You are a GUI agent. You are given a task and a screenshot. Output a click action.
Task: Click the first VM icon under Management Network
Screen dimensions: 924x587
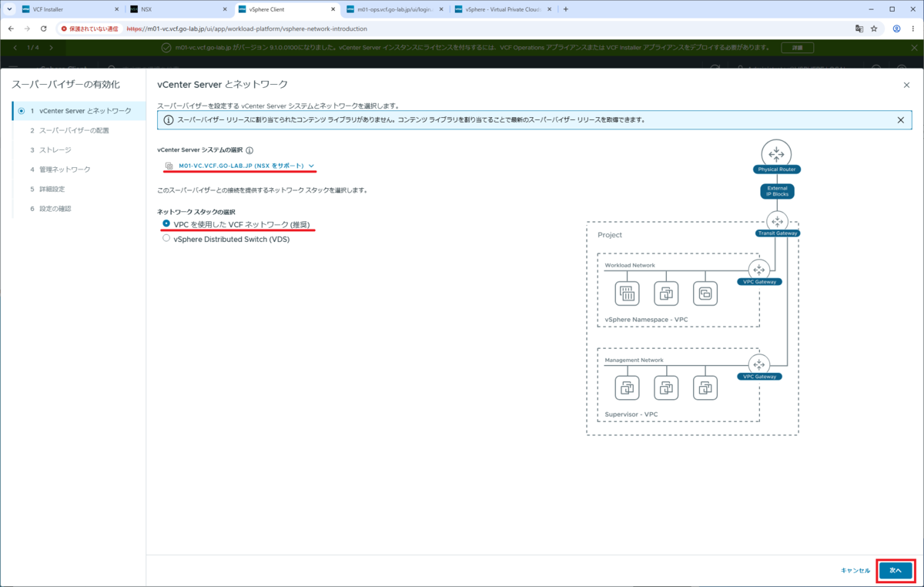point(627,388)
